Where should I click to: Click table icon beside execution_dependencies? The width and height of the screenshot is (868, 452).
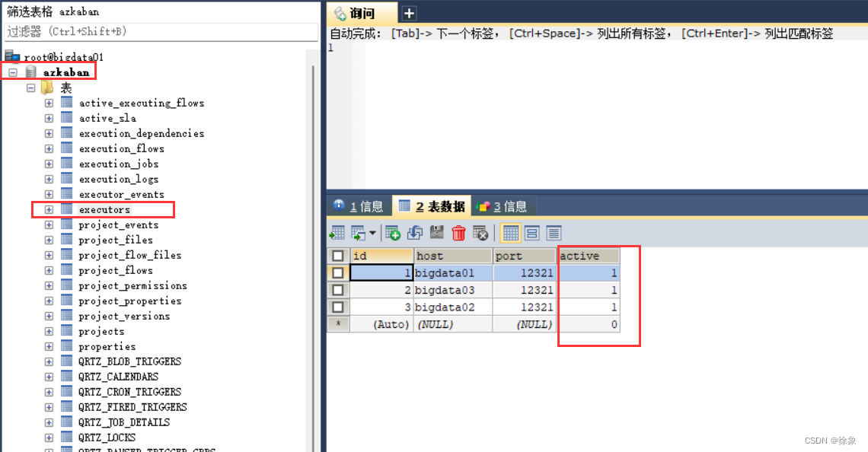tap(67, 132)
